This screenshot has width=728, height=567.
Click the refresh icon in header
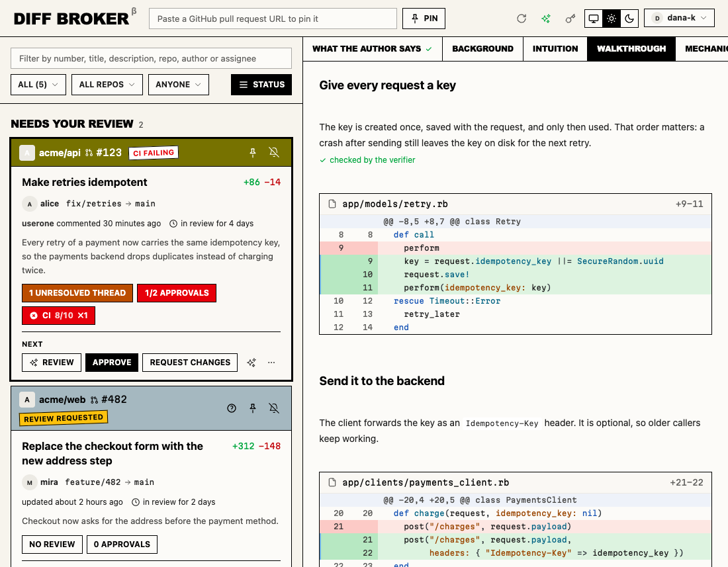(x=522, y=19)
